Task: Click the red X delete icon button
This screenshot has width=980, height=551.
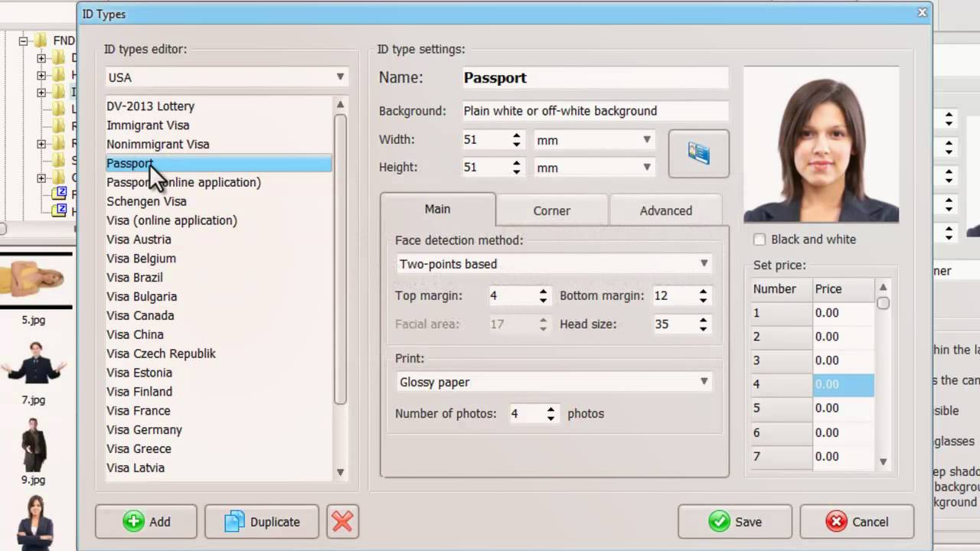Action: coord(342,522)
